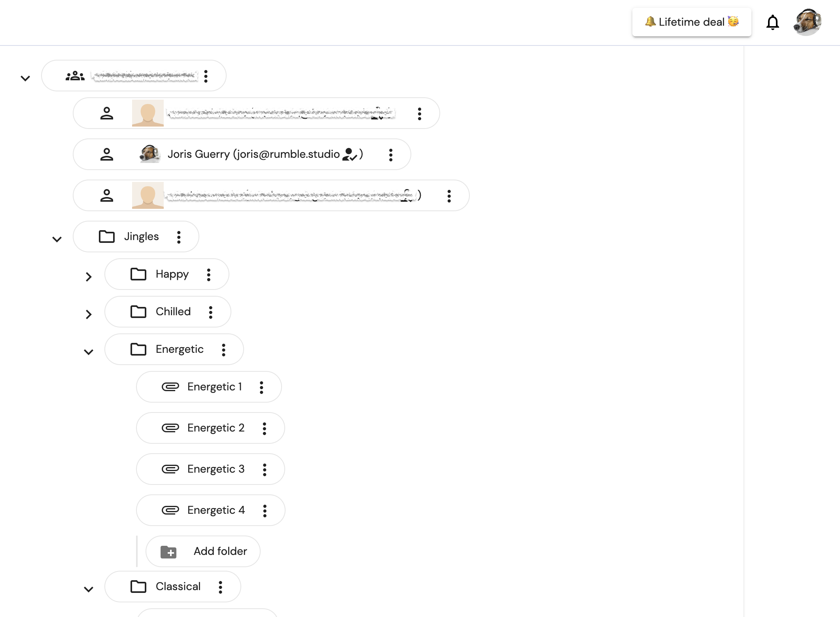Select the Energetic 2 file item

[210, 428]
